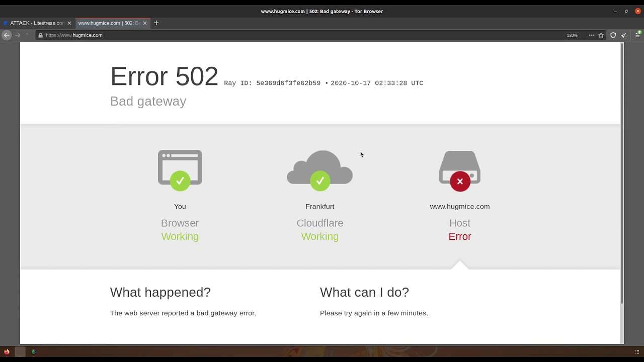Image resolution: width=644 pixels, height=362 pixels.
Task: Close the ATTACK - Litestress tab
Action: (69, 23)
